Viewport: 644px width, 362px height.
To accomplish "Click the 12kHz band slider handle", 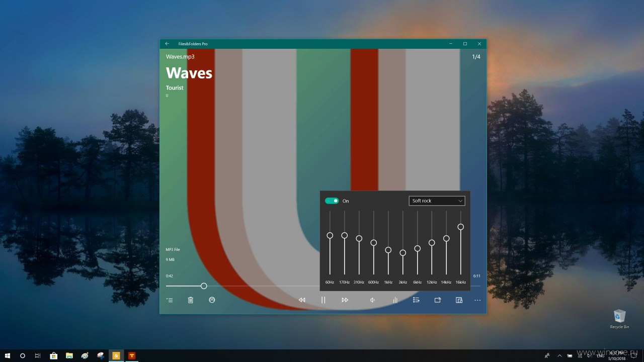I will pos(432,242).
